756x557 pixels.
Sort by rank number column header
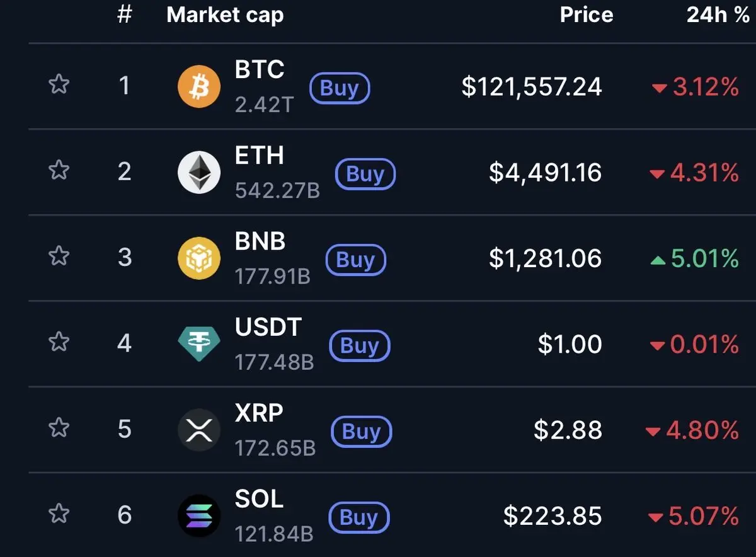125,14
